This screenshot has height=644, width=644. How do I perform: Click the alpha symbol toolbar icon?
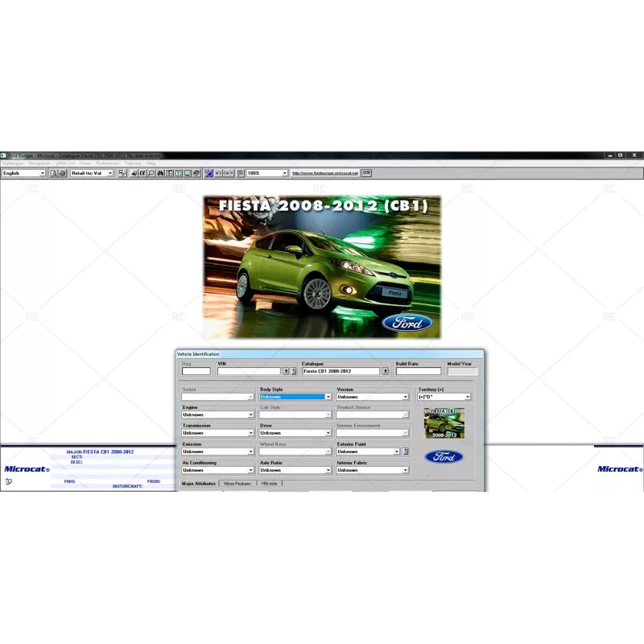coord(142,173)
